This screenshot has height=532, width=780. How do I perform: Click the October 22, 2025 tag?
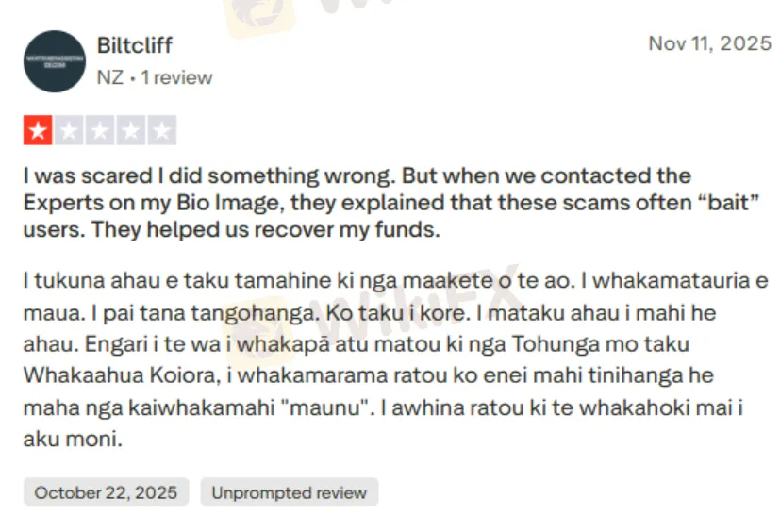pyautogui.click(x=106, y=492)
